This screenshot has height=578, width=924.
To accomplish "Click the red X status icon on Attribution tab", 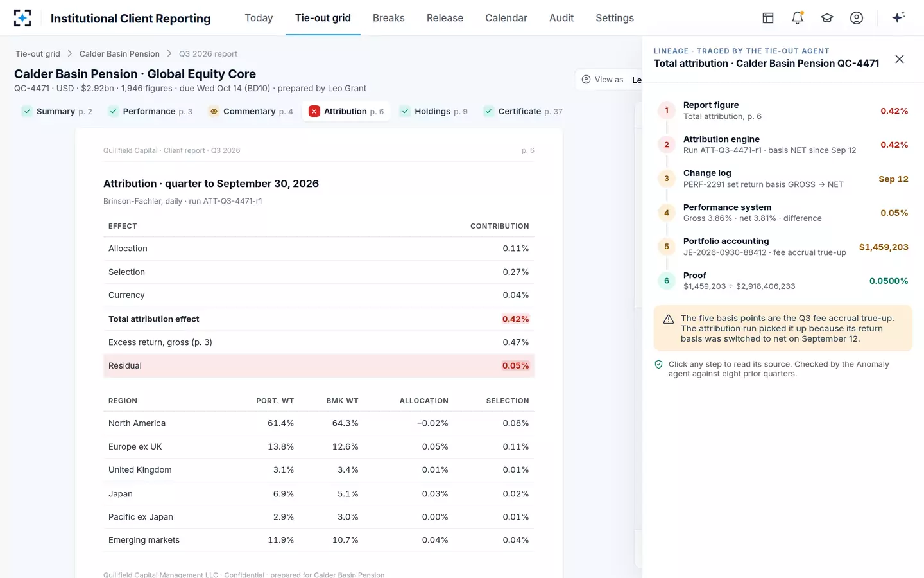I will coord(314,111).
